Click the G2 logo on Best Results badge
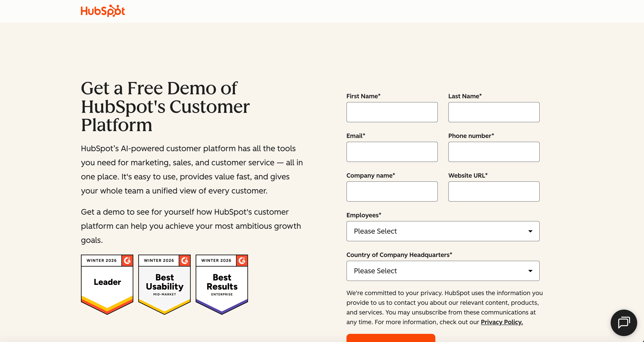The width and height of the screenshot is (644, 342). pyautogui.click(x=242, y=260)
